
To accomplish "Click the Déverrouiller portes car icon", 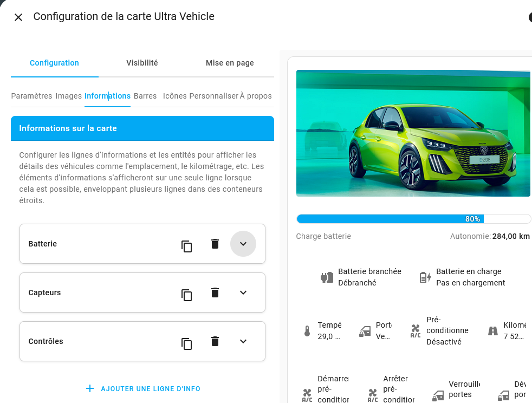I will click(x=503, y=395).
